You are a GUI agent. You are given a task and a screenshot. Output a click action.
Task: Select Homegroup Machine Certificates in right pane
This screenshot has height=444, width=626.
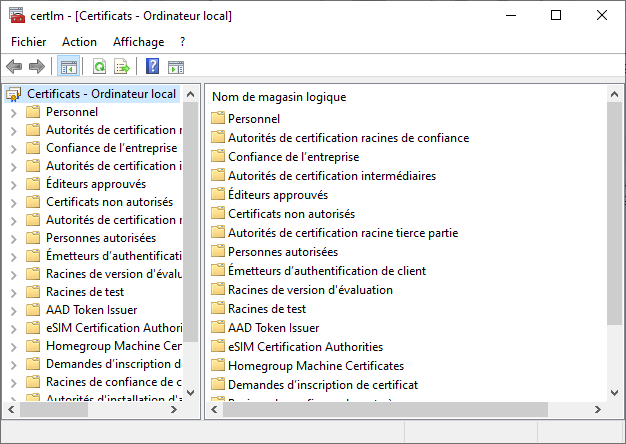[315, 366]
